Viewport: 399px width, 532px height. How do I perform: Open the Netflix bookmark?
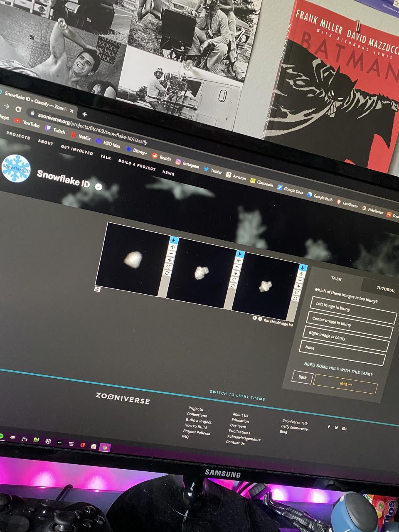81,136
